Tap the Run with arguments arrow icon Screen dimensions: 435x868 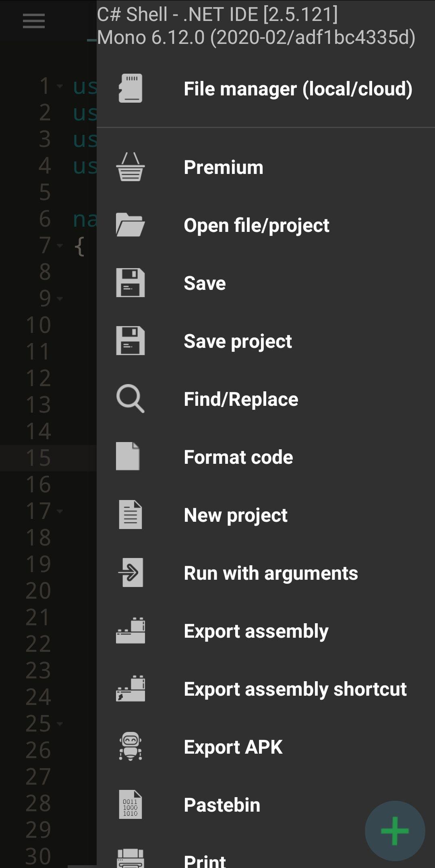(130, 573)
